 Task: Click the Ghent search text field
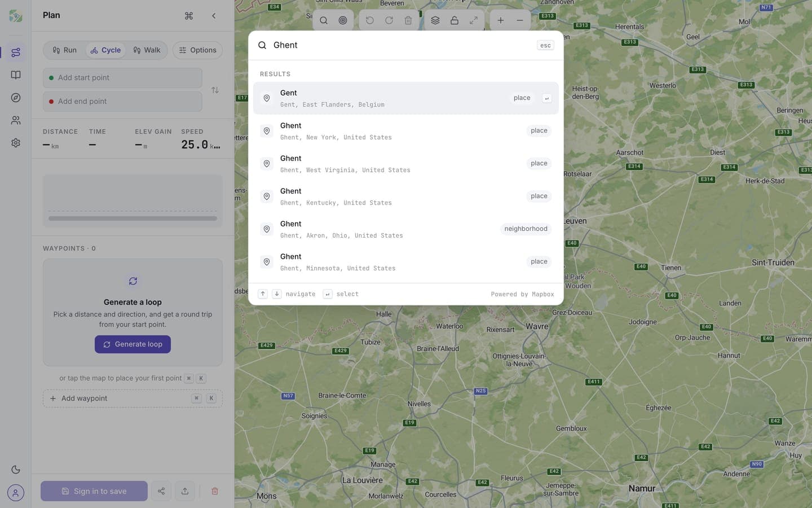[401, 45]
